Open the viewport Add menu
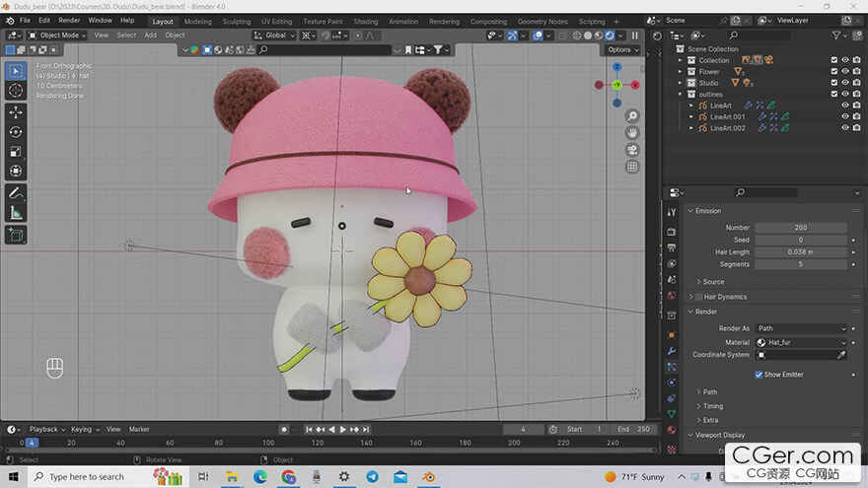 click(x=151, y=35)
